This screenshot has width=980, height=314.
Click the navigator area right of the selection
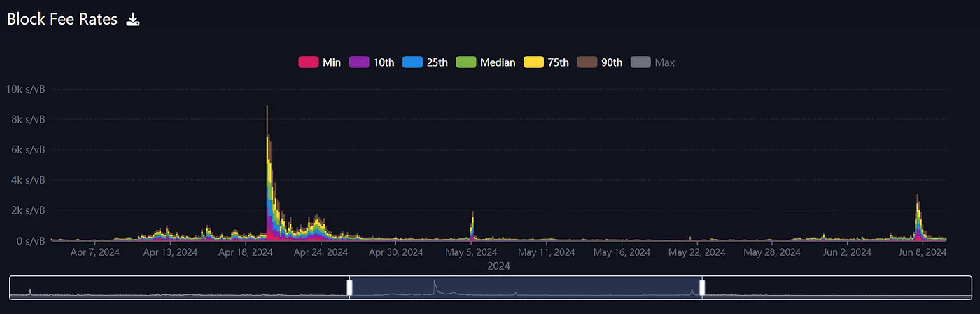tap(840, 287)
